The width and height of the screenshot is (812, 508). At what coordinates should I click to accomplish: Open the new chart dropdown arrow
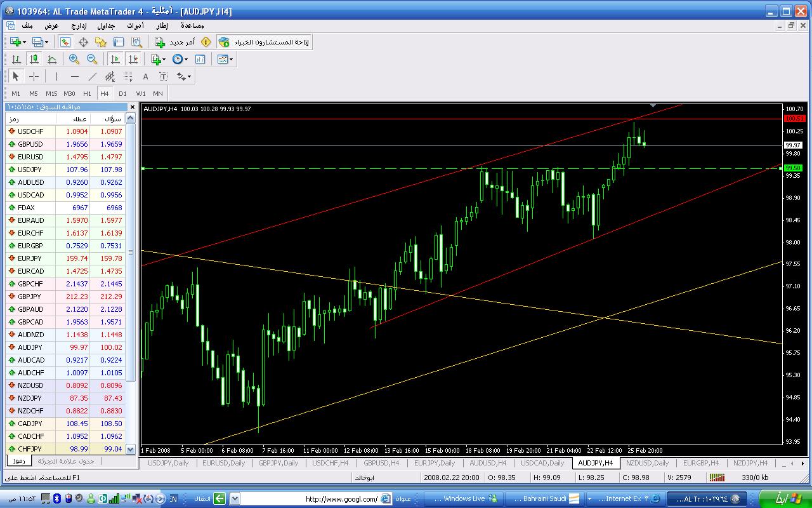[24, 42]
